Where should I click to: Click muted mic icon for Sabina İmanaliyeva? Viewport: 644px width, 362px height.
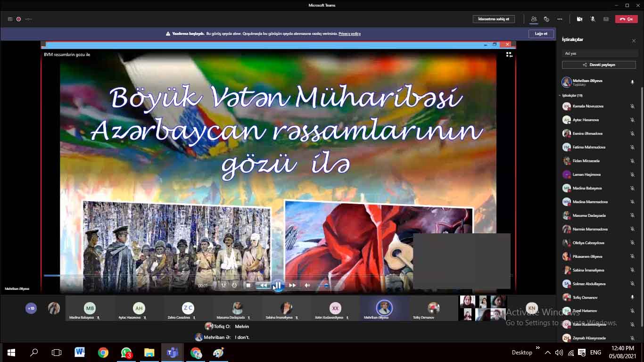pyautogui.click(x=632, y=271)
